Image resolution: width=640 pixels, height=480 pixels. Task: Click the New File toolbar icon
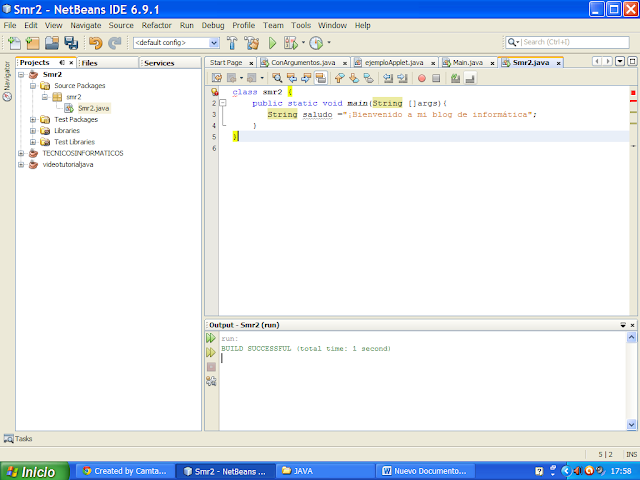click(14, 42)
